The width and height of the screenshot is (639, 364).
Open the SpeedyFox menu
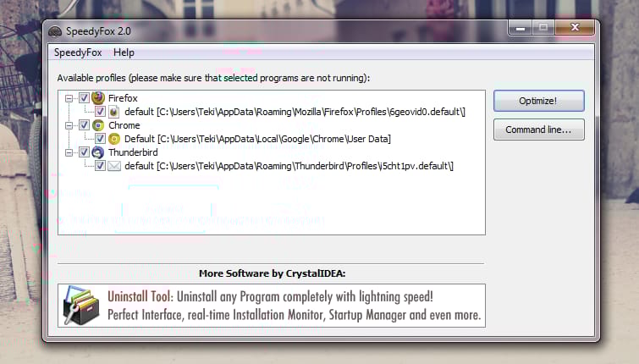tap(78, 52)
